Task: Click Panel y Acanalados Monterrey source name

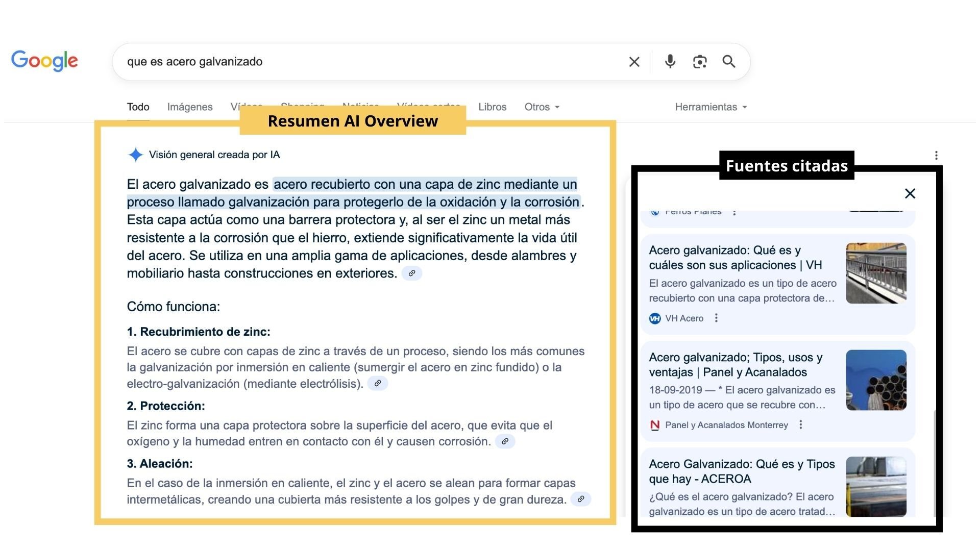Action: coord(726,425)
